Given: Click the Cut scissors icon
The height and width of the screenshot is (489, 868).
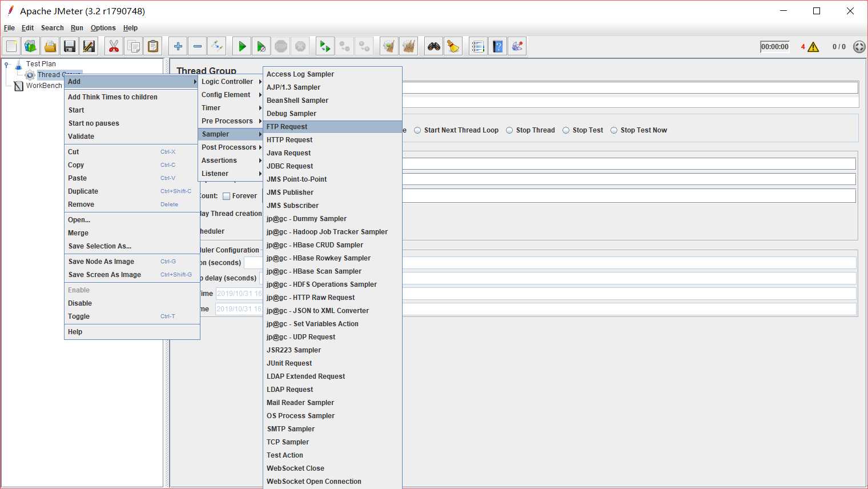Looking at the screenshot, I should 114,46.
